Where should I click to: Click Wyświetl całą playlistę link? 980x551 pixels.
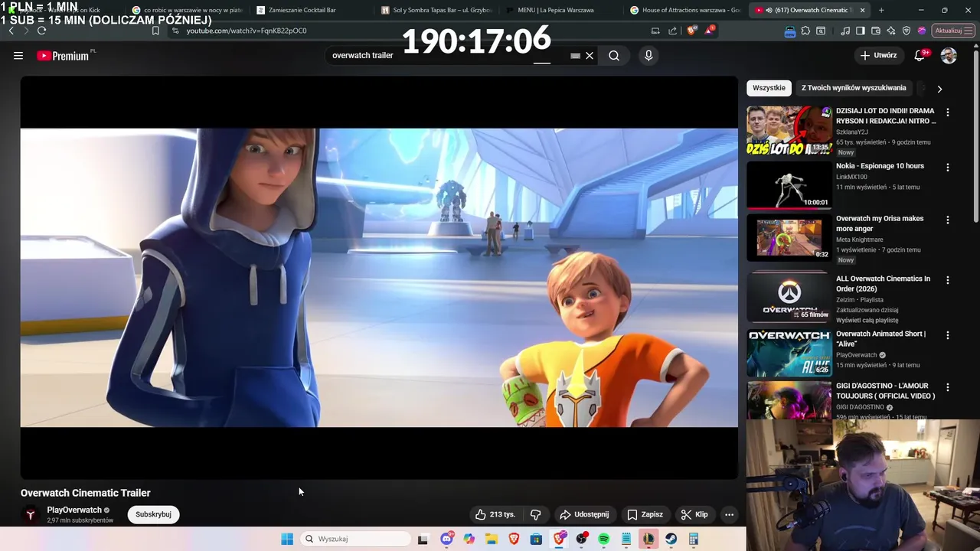[867, 320]
